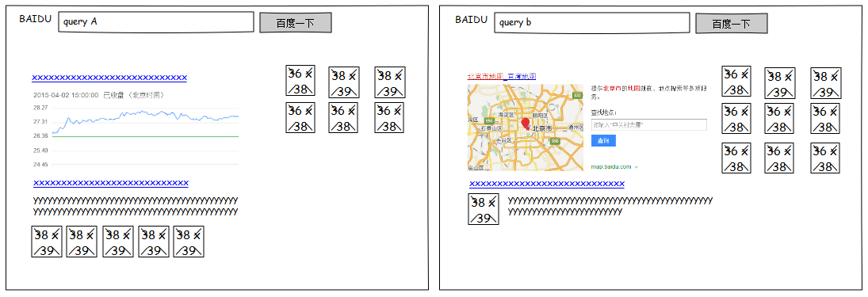Select the center image of query b's right grid
The image size is (868, 297).
pos(780,118)
